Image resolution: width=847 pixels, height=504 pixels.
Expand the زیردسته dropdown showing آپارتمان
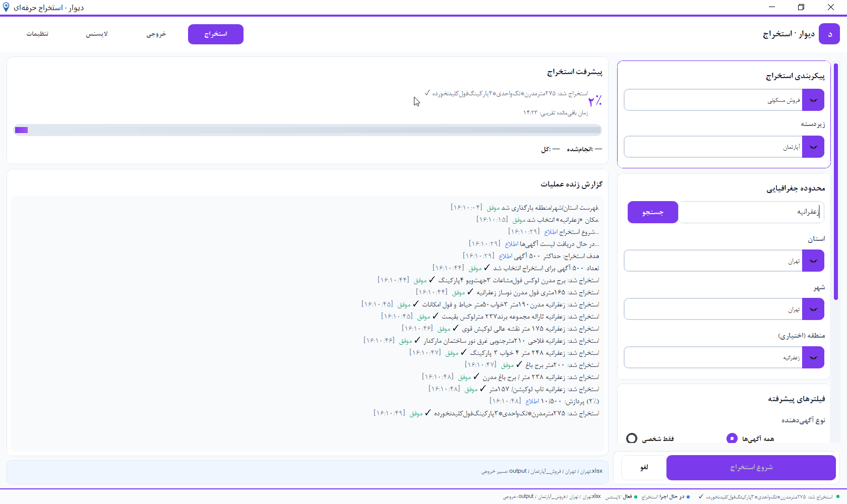(724, 147)
